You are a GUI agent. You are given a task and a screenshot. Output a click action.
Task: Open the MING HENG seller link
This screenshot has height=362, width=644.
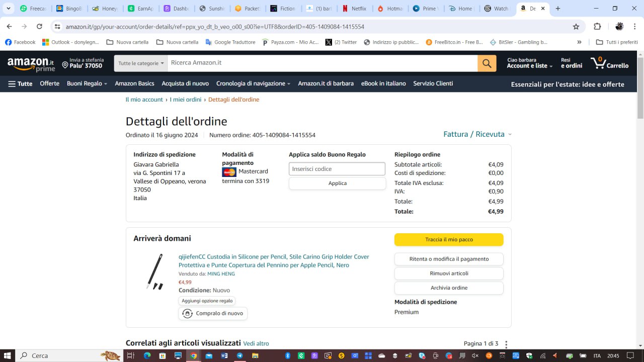pos(221,274)
